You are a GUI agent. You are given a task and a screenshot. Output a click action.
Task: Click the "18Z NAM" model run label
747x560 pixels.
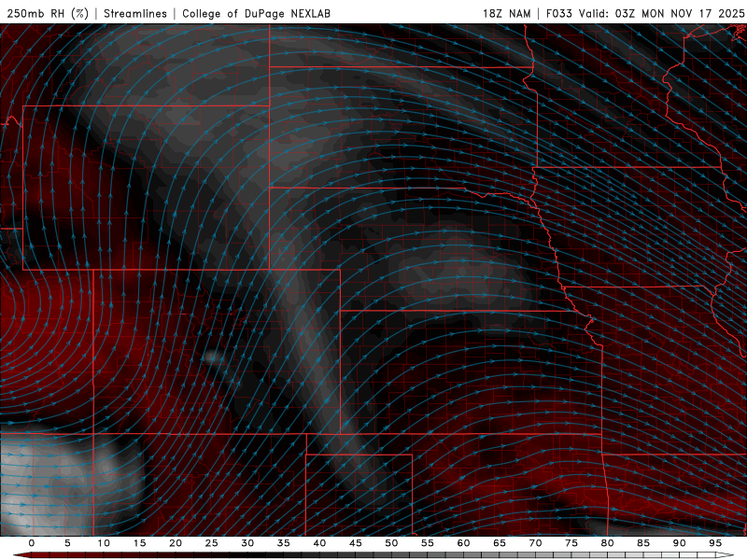507,13
